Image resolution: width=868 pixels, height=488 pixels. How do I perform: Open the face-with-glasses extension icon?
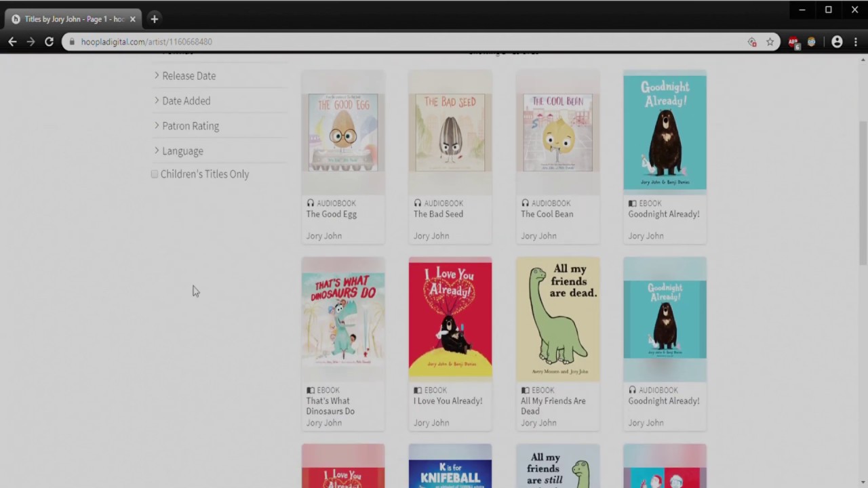(811, 42)
